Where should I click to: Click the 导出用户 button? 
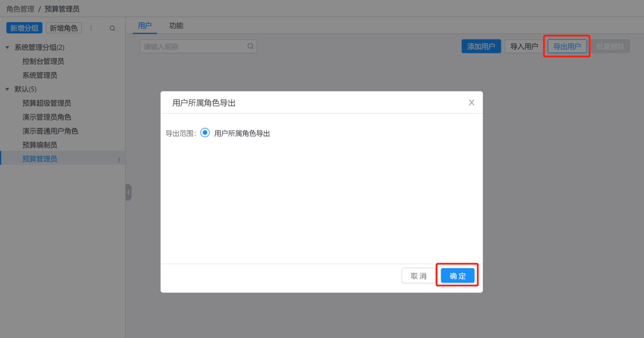[x=567, y=46]
